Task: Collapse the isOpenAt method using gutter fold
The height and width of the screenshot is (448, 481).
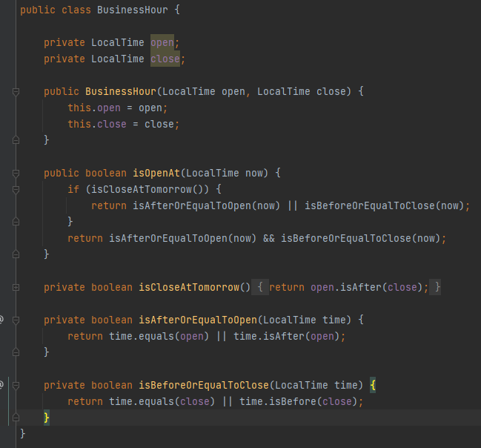Action: [x=16, y=173]
